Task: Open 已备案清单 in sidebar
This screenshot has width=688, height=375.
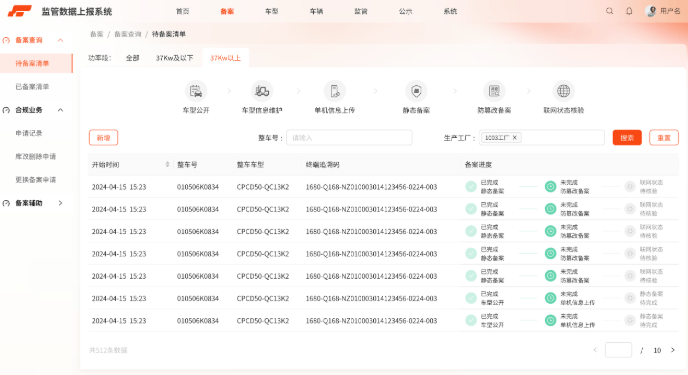Action: tap(32, 87)
